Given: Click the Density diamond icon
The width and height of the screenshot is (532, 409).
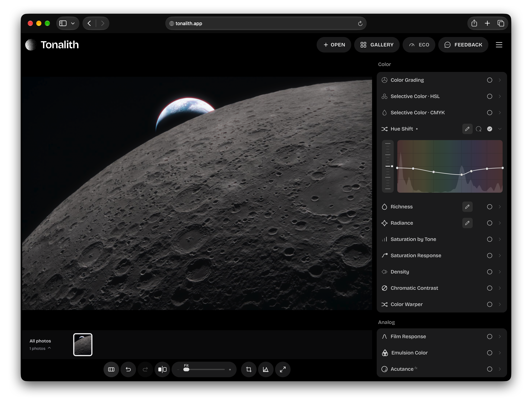Looking at the screenshot, I should coord(384,272).
